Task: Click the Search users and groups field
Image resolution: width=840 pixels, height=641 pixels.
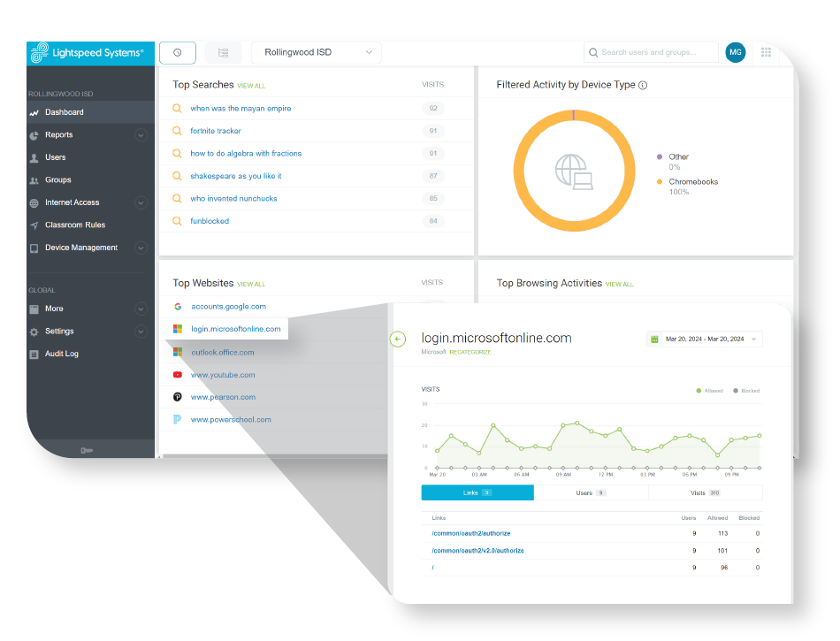Action: [651, 52]
